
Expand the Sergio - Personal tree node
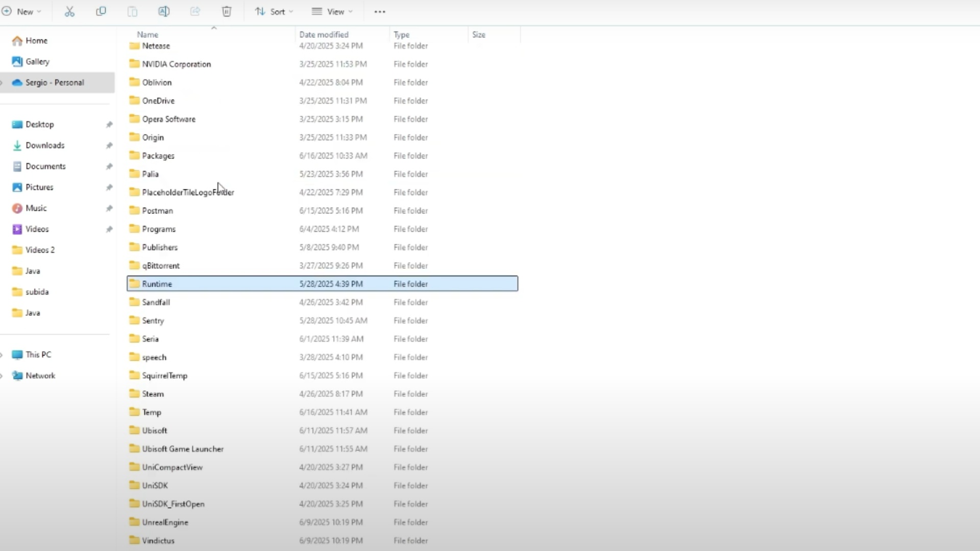2,83
